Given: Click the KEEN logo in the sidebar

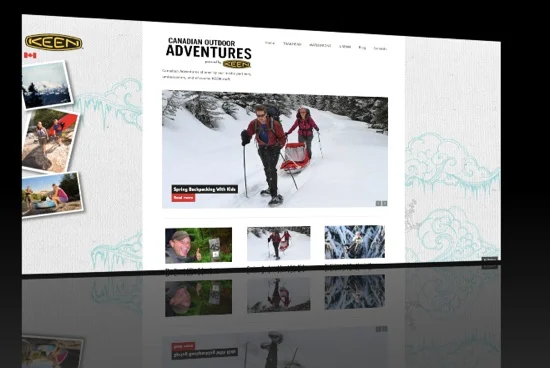Looking at the screenshot, I should (54, 42).
